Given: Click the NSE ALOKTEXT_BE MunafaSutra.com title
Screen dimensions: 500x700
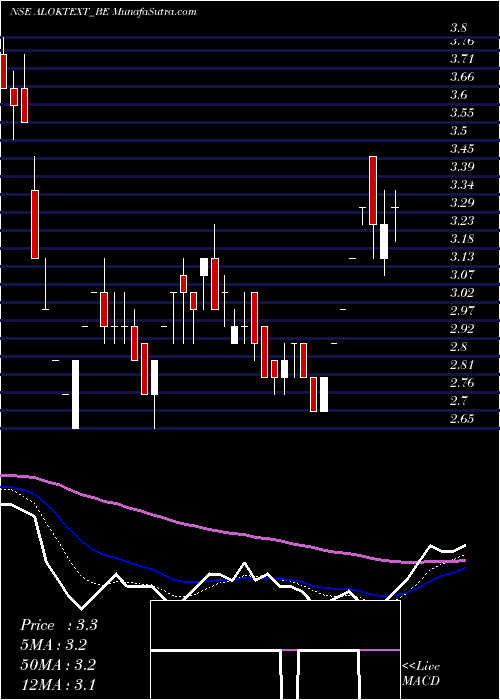Looking at the screenshot, I should point(103,12).
